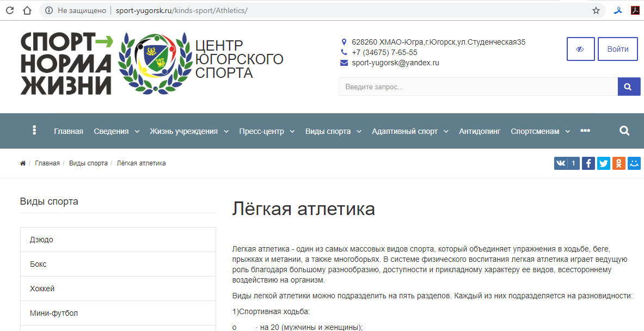Click the 'Лёгкая атлетика' page heading

[304, 209]
